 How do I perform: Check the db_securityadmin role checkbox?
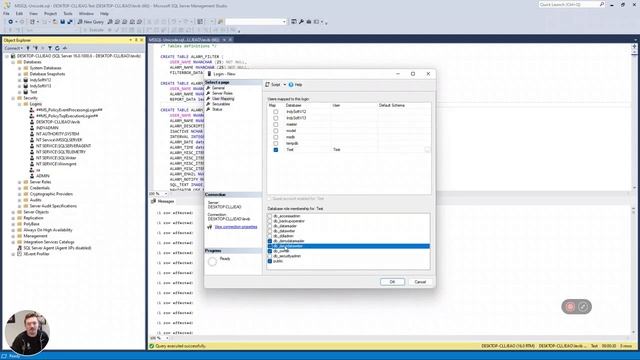[x=270, y=256]
